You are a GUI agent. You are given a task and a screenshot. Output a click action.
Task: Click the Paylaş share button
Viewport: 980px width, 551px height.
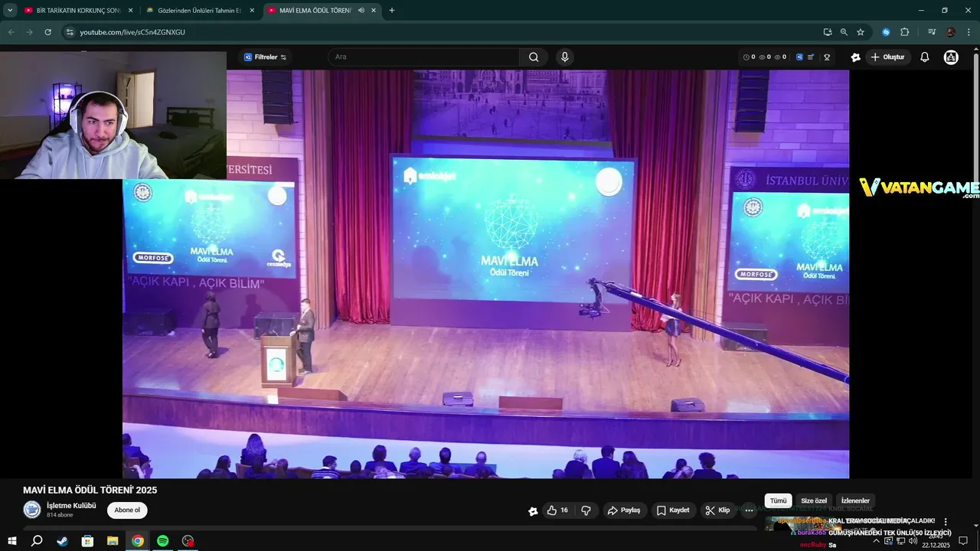pos(624,510)
